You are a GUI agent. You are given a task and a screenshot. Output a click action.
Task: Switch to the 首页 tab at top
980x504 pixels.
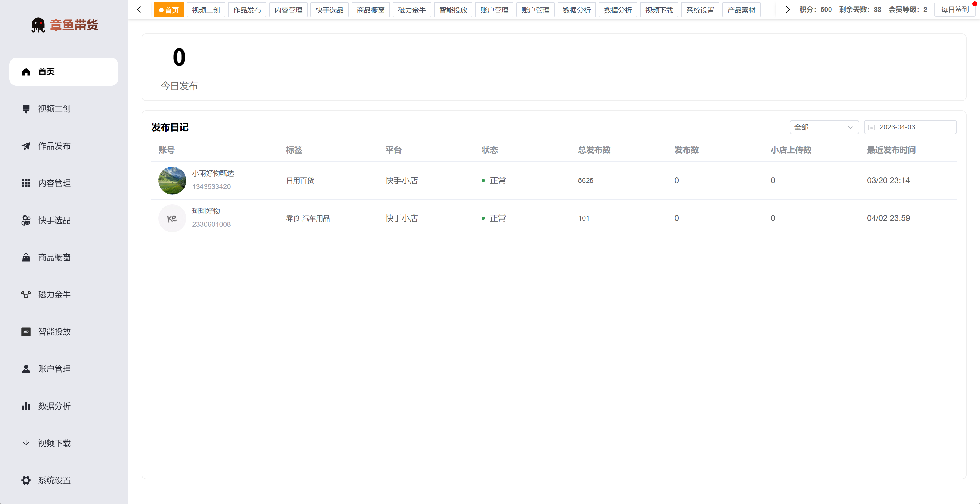click(169, 10)
